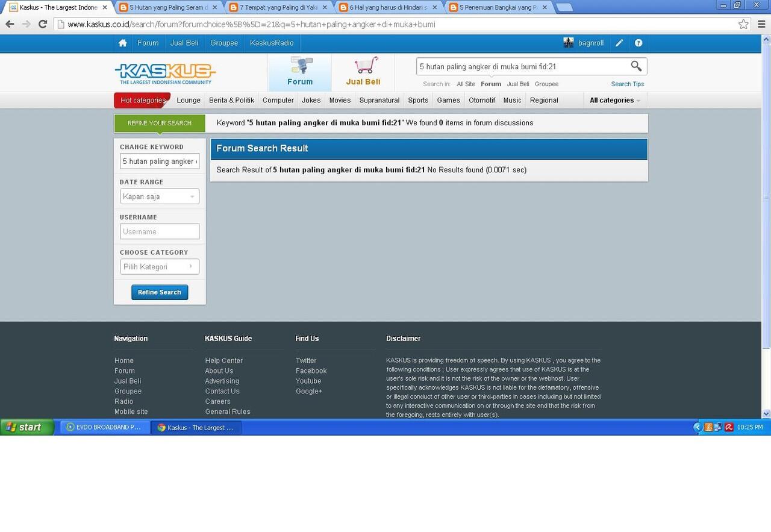771x532 pixels.
Task: Go to Kaskus home via house icon
Action: tap(123, 43)
